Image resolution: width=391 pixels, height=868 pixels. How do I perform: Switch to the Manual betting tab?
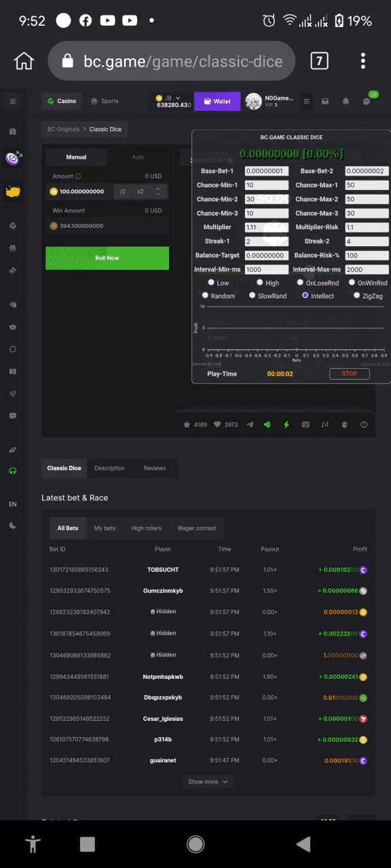pos(76,157)
